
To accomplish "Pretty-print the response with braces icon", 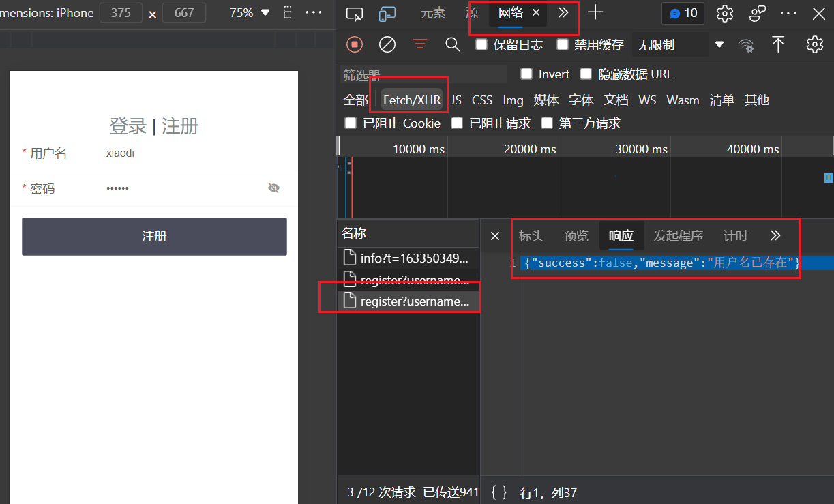I will point(499,492).
